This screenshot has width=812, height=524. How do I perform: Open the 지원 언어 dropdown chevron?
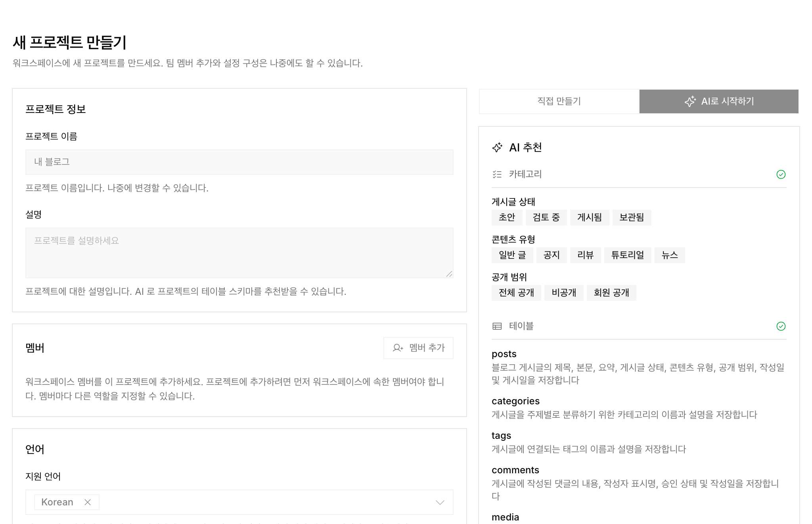click(x=440, y=502)
